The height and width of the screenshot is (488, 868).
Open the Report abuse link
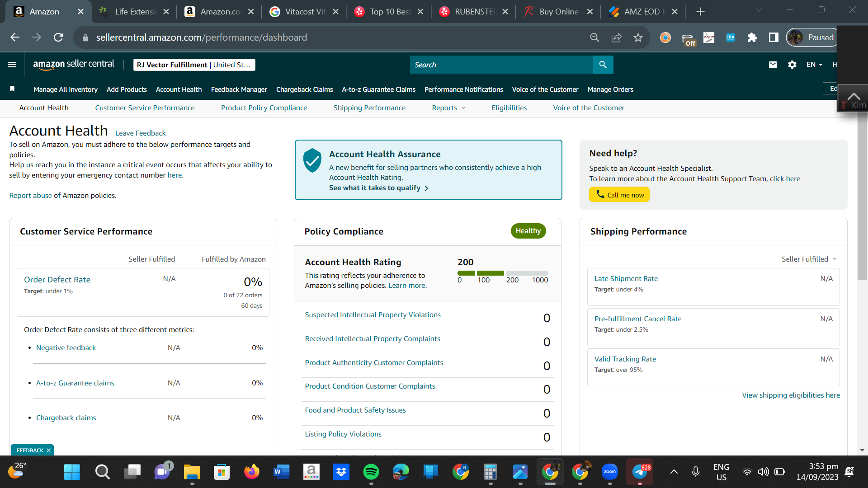[x=31, y=195]
